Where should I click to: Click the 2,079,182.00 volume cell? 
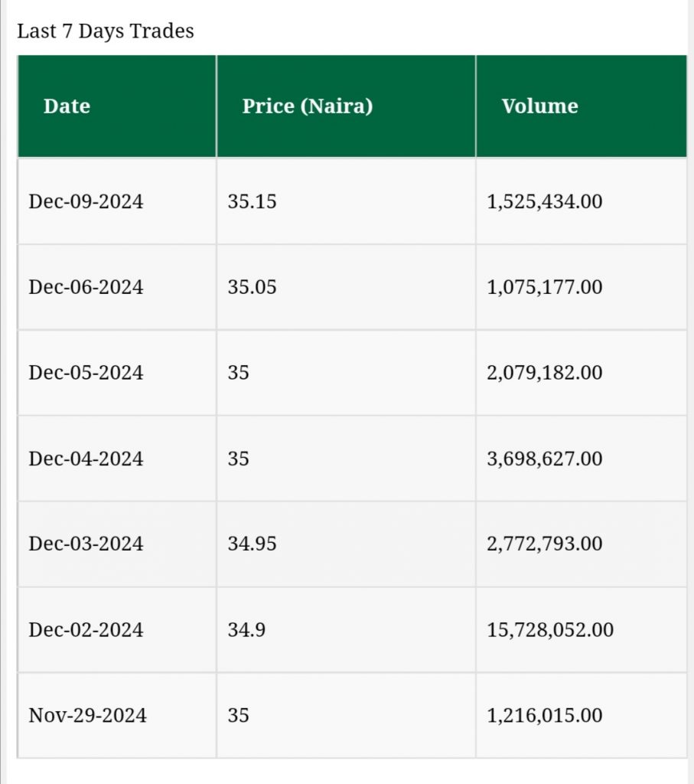point(544,373)
